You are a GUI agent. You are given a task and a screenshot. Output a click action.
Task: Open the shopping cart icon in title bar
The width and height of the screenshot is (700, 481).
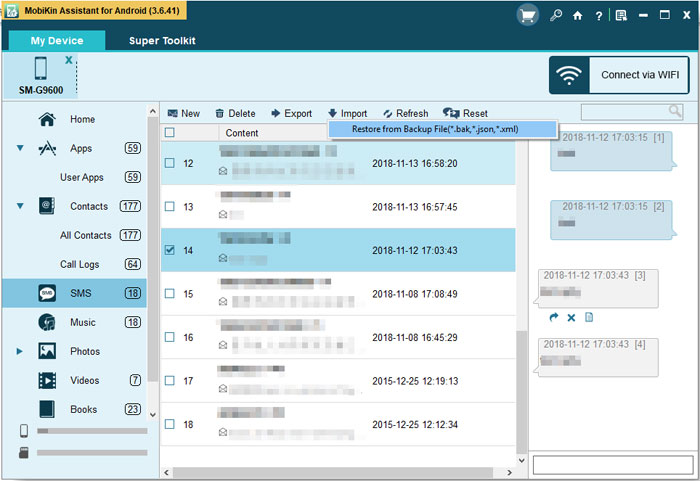(527, 15)
